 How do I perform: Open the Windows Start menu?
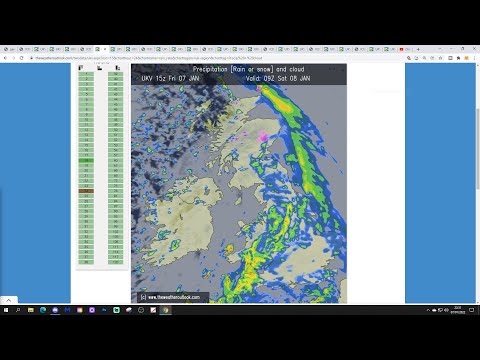[6, 310]
